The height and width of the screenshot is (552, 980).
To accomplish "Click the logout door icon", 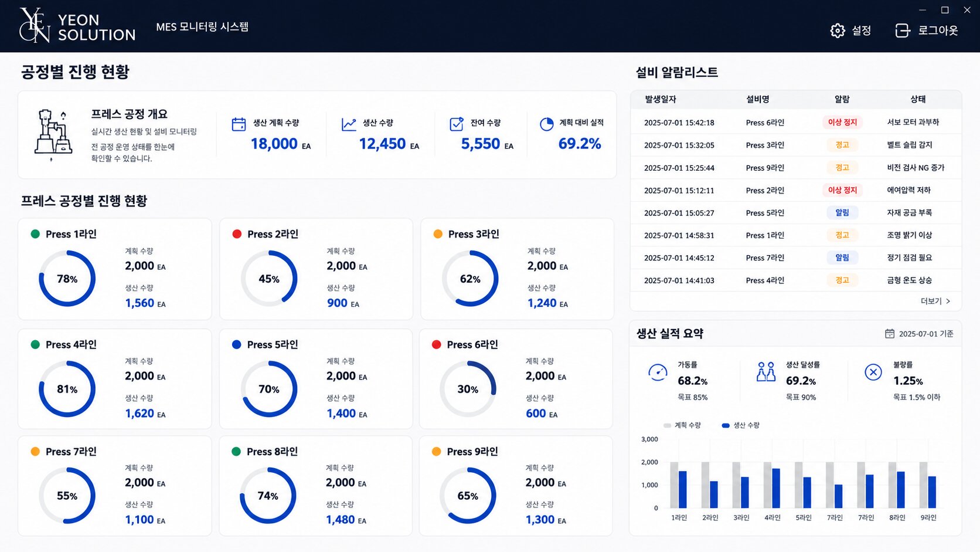I will [x=903, y=31].
